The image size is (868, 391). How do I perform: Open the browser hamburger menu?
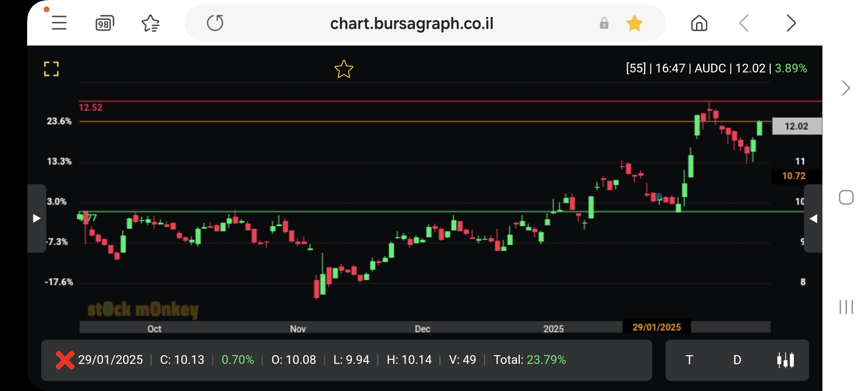coord(59,23)
